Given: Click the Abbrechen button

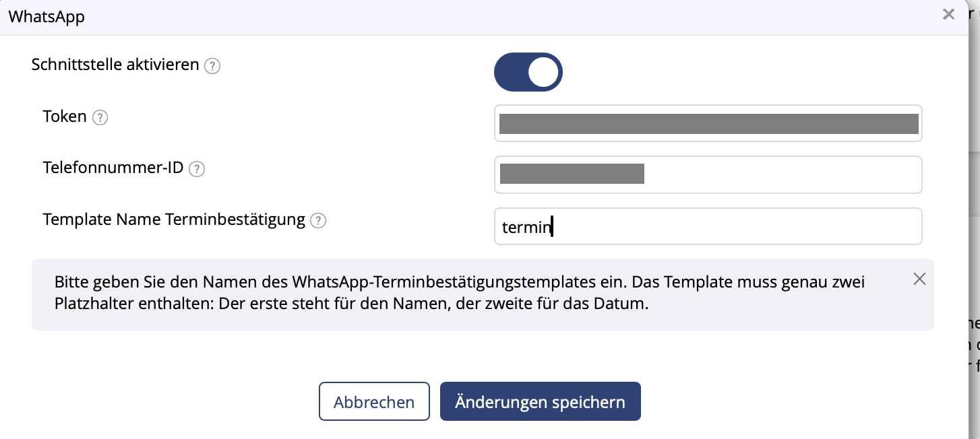Looking at the screenshot, I should click(374, 402).
